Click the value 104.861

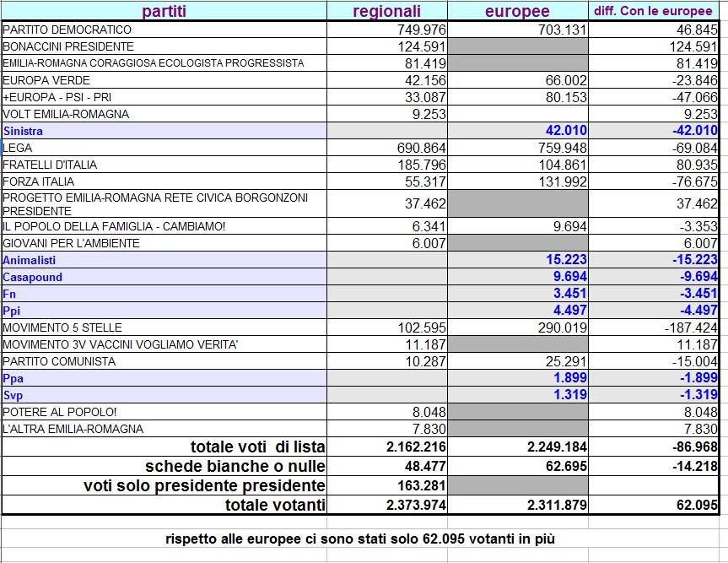click(563, 165)
